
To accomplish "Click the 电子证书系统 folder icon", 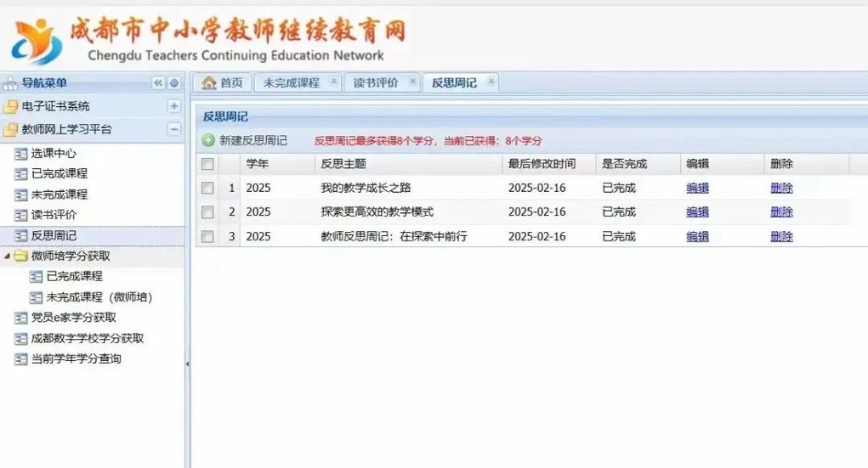I will tap(10, 106).
